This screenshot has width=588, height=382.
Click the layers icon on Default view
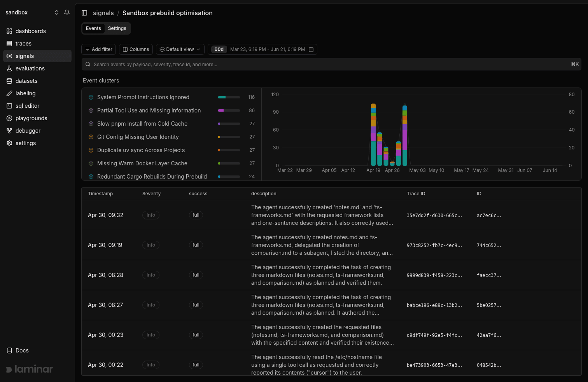(x=162, y=49)
